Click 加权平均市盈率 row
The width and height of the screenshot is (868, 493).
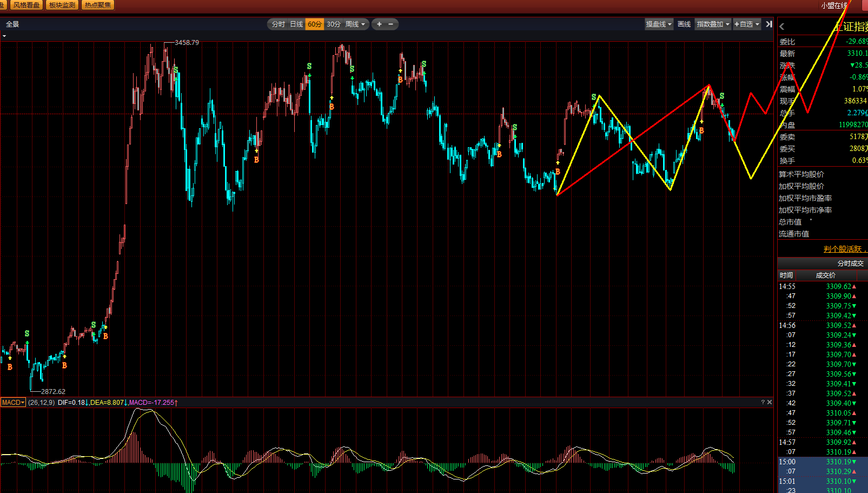point(805,198)
